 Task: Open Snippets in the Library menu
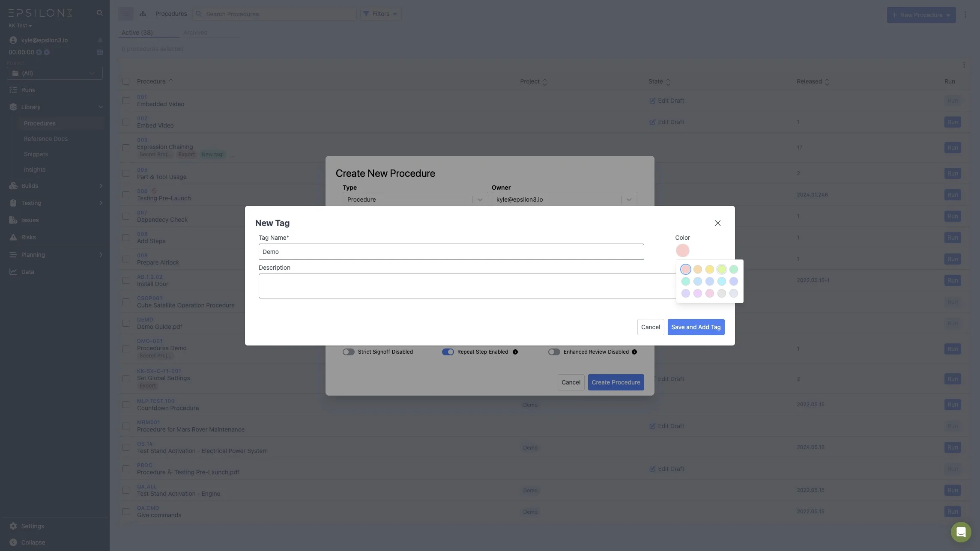(x=36, y=154)
